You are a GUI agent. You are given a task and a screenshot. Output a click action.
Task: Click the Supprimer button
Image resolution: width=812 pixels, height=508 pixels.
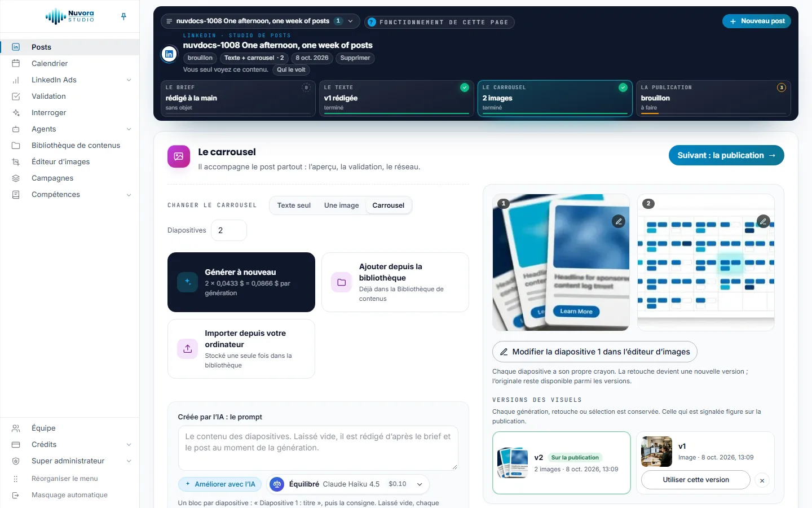pos(355,58)
